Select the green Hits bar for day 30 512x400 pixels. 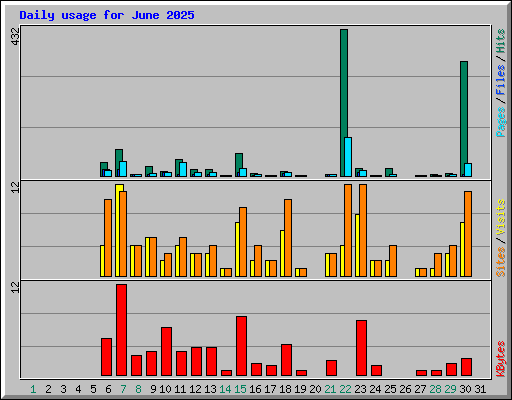click(464, 119)
